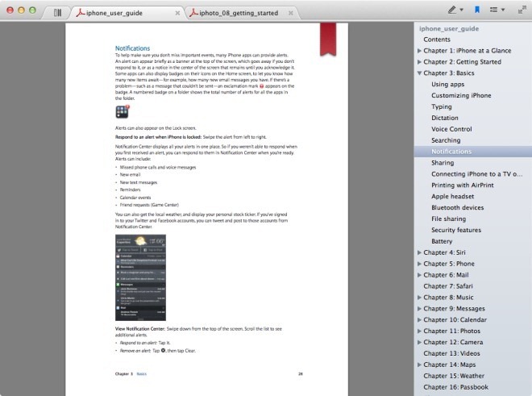The width and height of the screenshot is (532, 396).
Task: Expand Chapter 9: Messages triangle
Action: [x=419, y=308]
